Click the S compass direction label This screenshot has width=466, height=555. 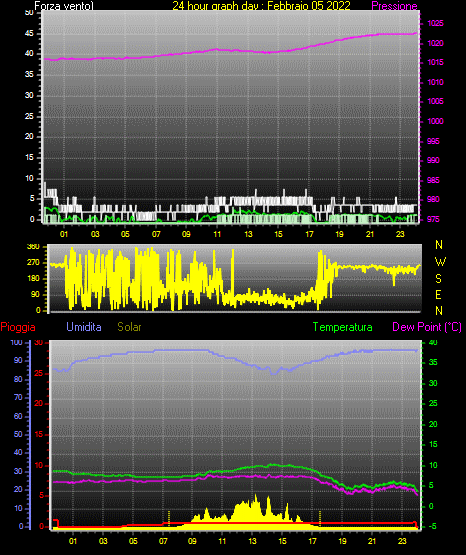438,279
